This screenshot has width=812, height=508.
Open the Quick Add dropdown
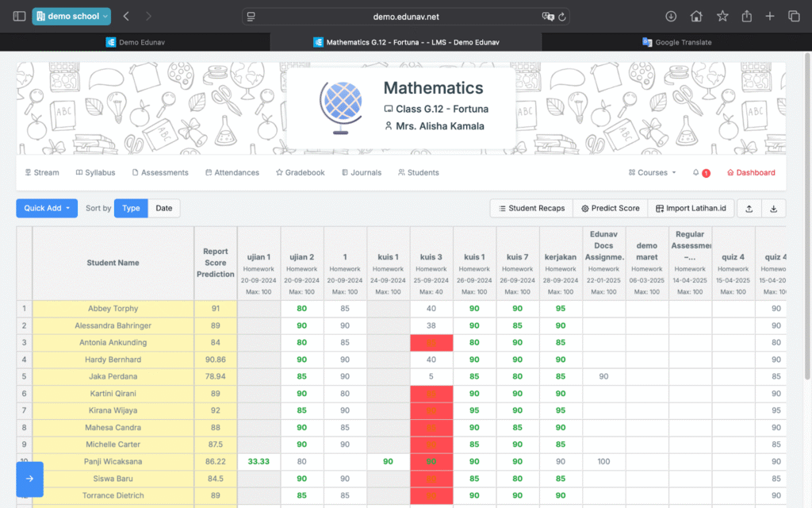click(x=47, y=208)
